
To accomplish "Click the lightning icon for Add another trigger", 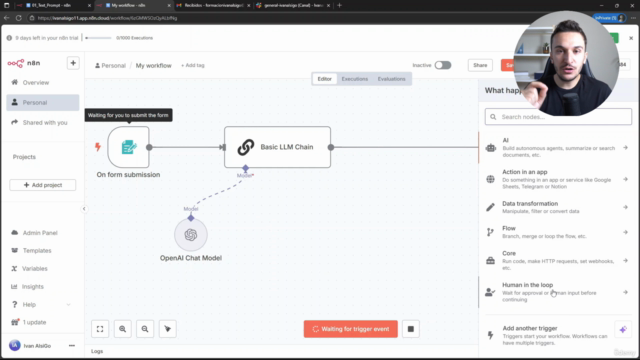I will pyautogui.click(x=491, y=335).
